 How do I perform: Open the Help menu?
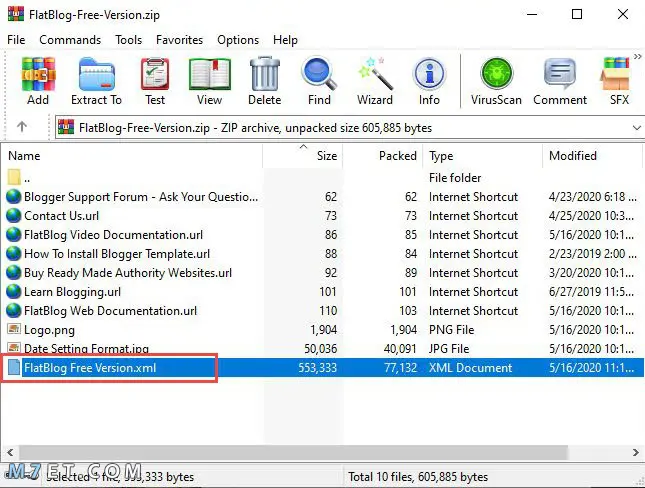point(285,40)
